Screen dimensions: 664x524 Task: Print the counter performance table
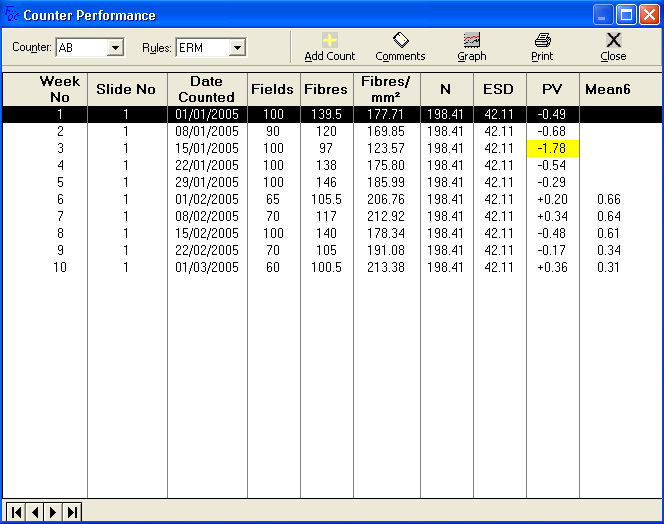point(542,47)
